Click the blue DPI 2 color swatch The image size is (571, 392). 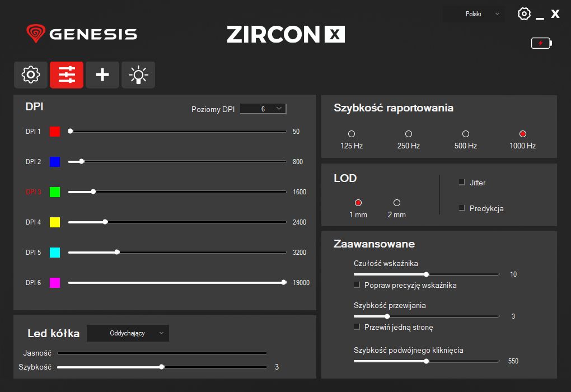pos(55,162)
